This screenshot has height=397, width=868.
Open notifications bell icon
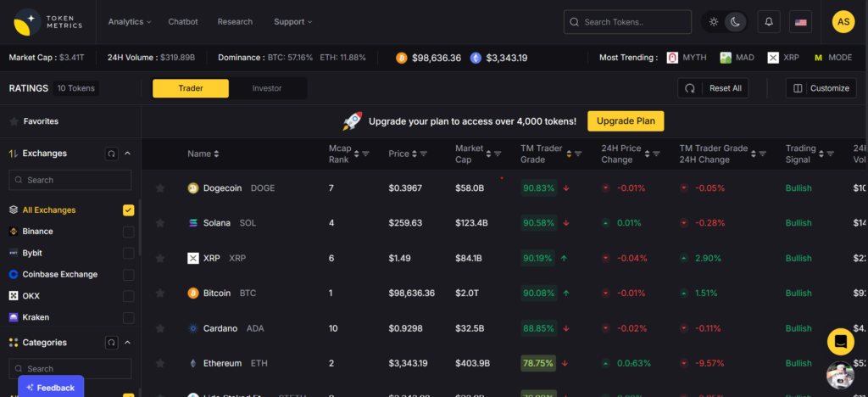(x=768, y=22)
